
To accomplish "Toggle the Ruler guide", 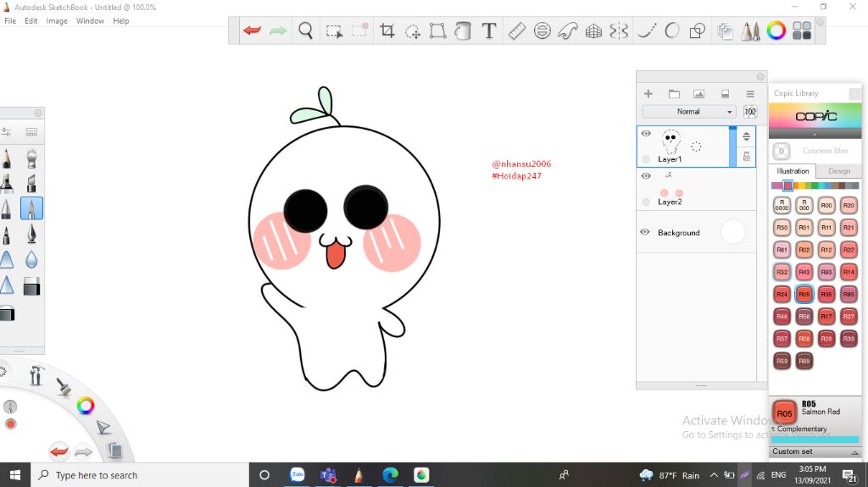I will pos(516,30).
